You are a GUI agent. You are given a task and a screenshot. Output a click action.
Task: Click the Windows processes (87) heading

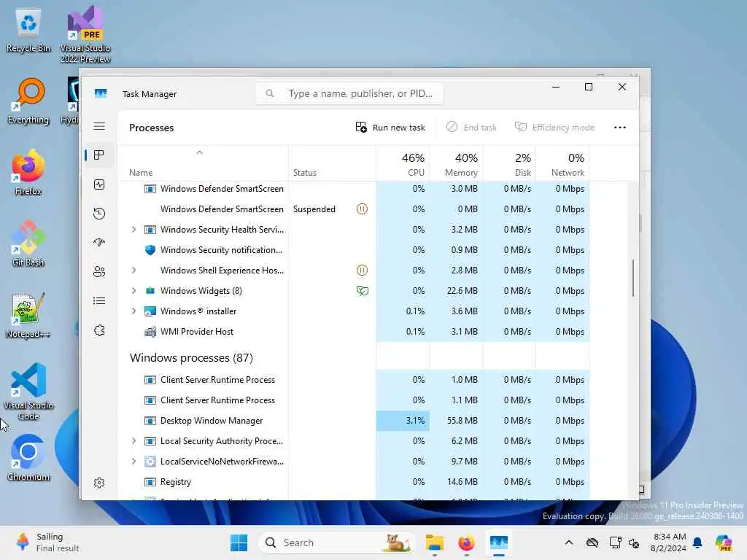pyautogui.click(x=191, y=357)
